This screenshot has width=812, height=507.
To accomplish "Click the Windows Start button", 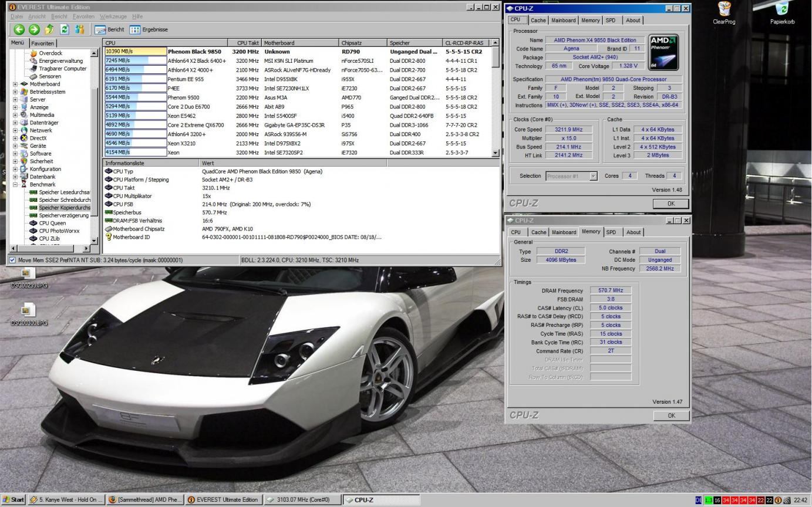I will click(14, 500).
